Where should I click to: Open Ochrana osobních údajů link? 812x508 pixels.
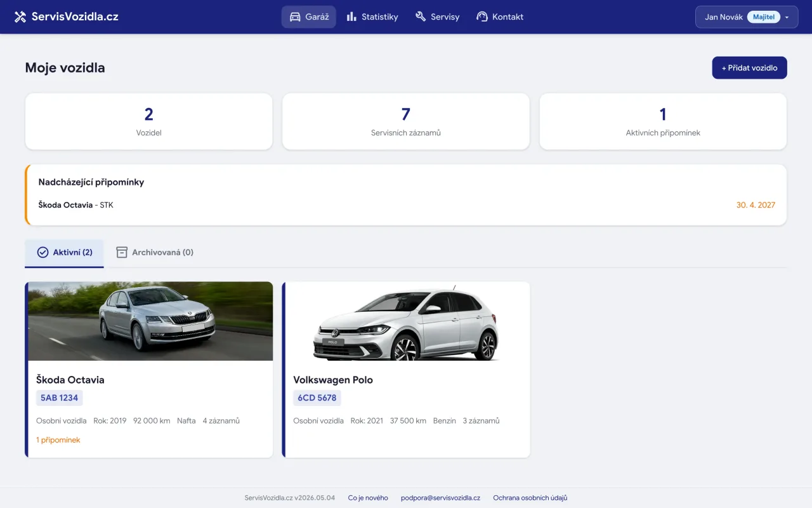(x=530, y=498)
